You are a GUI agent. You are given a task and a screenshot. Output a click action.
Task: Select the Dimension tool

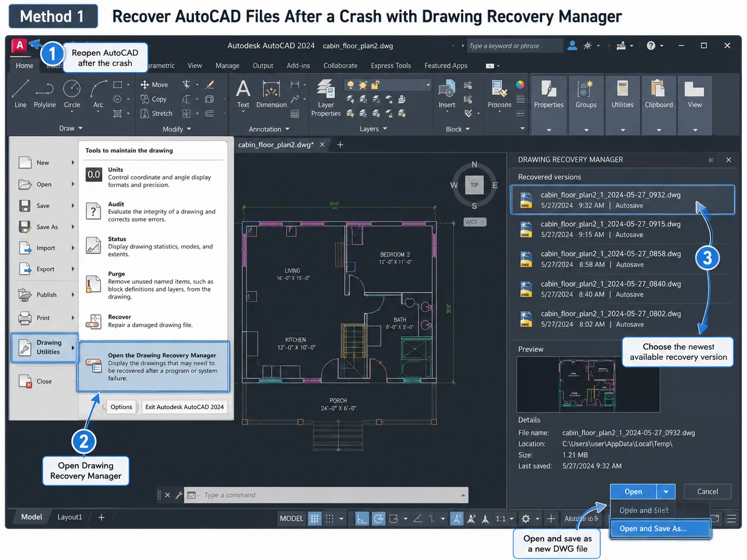tap(271, 93)
